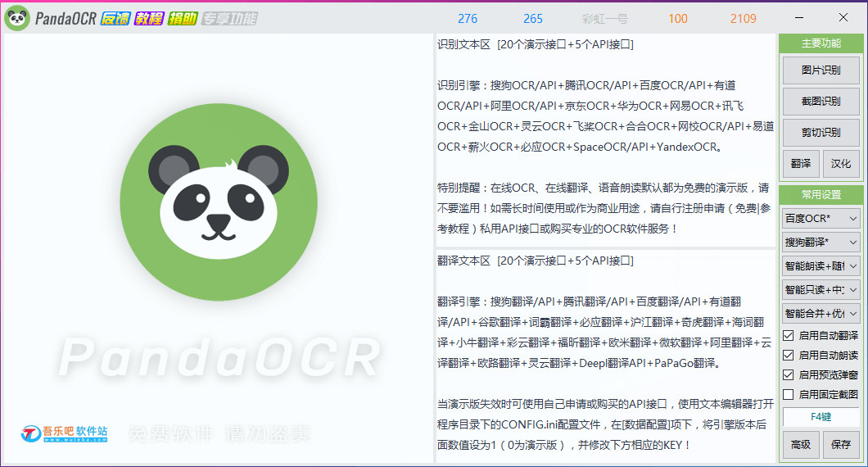Click the F4键 hotkey input field
Screen dimensions: 868x467
821,416
